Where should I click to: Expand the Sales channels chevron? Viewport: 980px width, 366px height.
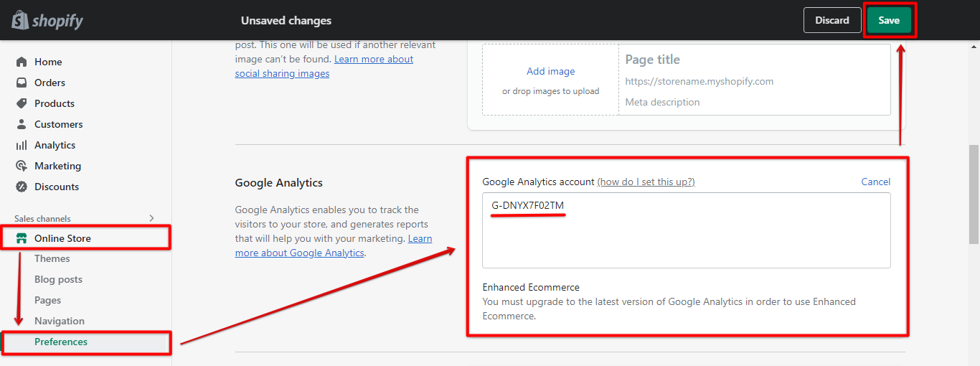151,218
